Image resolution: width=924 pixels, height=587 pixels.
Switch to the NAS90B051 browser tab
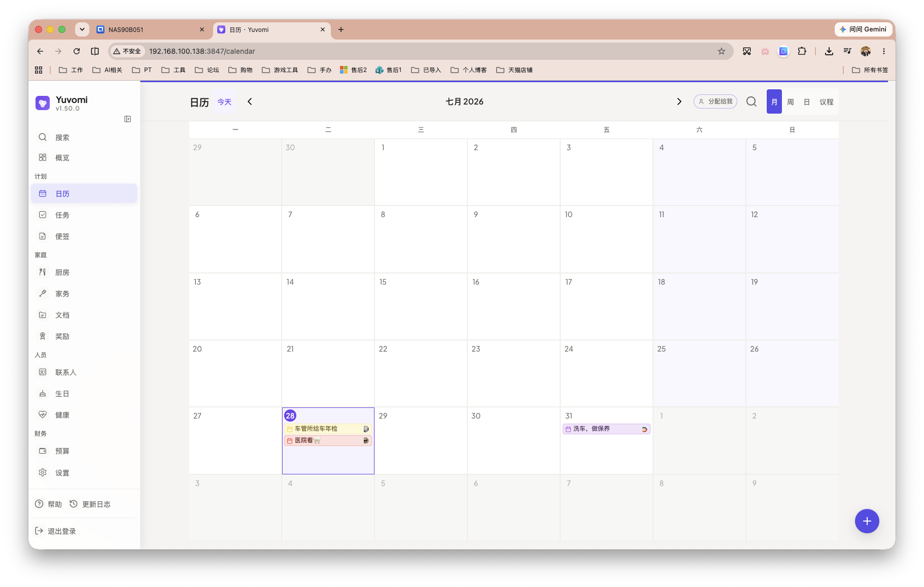tap(151, 29)
